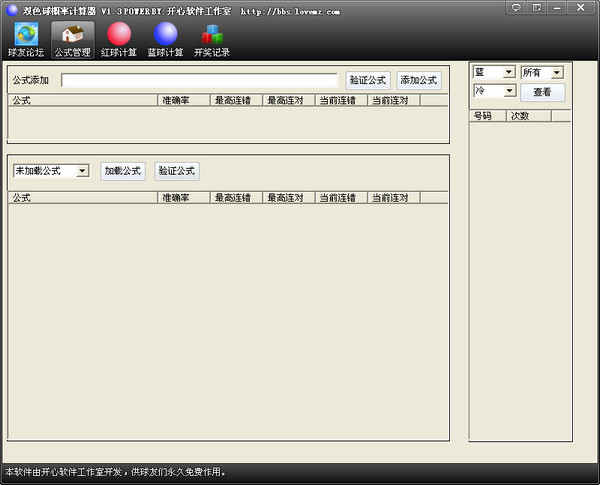Viewport: 600px width, 485px height.
Task: Open the 球友论坛 forum icon
Action: pos(26,40)
